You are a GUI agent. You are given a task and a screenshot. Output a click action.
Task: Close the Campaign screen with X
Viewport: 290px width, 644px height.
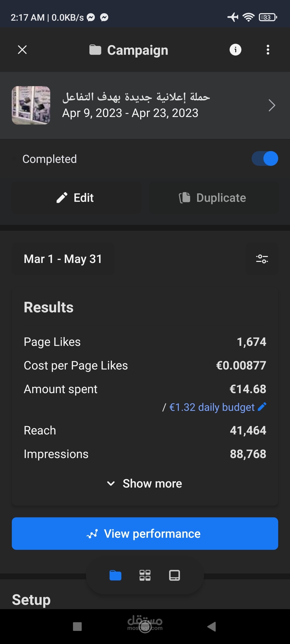pyautogui.click(x=22, y=50)
